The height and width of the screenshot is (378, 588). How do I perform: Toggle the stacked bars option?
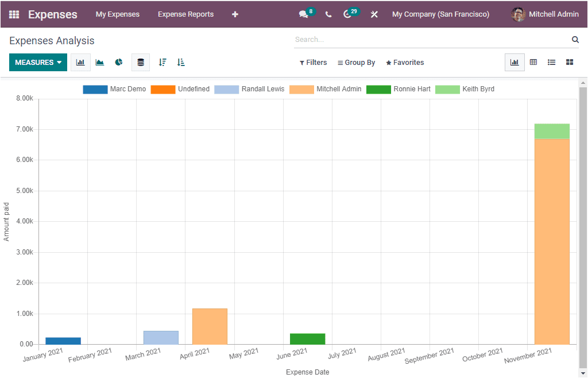[x=140, y=62]
